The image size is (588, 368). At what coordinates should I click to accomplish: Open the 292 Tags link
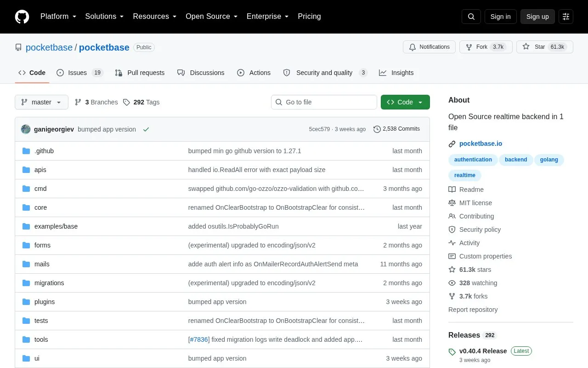click(x=141, y=102)
